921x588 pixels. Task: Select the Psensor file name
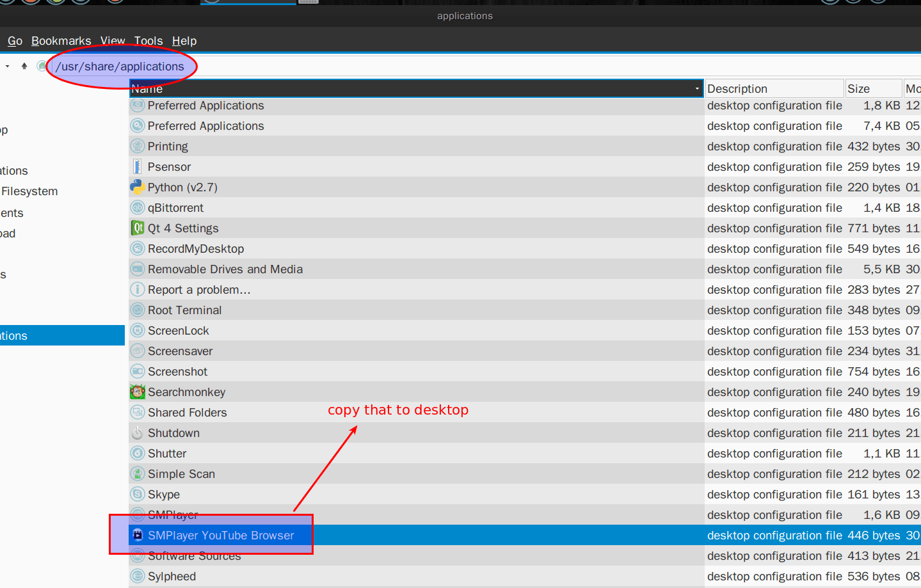tap(169, 167)
